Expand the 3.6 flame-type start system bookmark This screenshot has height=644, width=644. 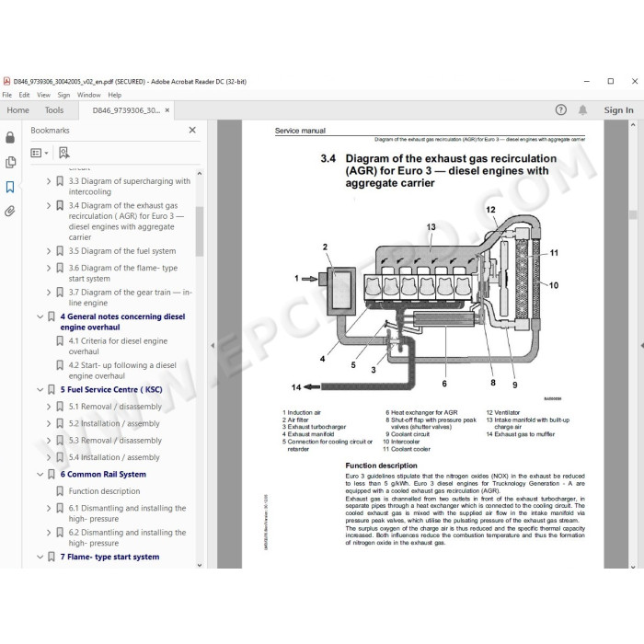49,268
